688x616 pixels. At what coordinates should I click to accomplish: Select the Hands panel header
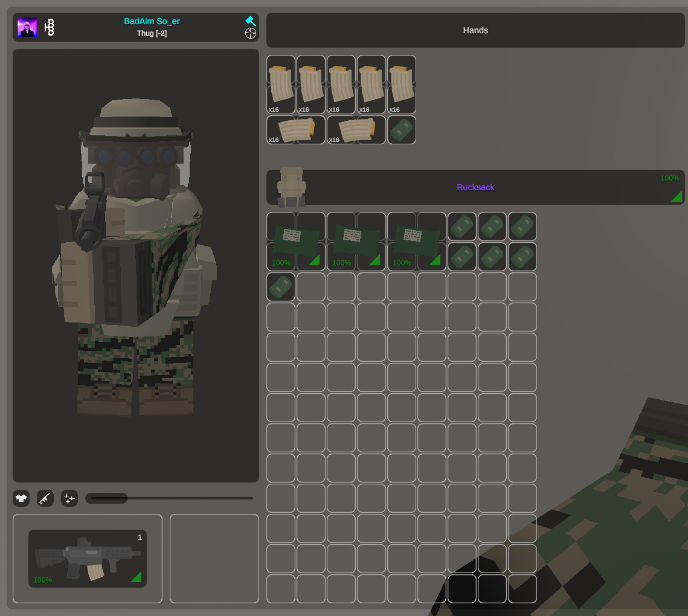pos(475,30)
